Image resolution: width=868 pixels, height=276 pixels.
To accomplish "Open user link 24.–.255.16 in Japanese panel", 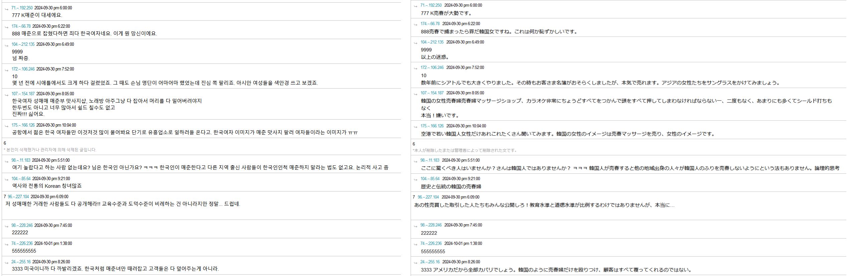I will coord(430,262).
